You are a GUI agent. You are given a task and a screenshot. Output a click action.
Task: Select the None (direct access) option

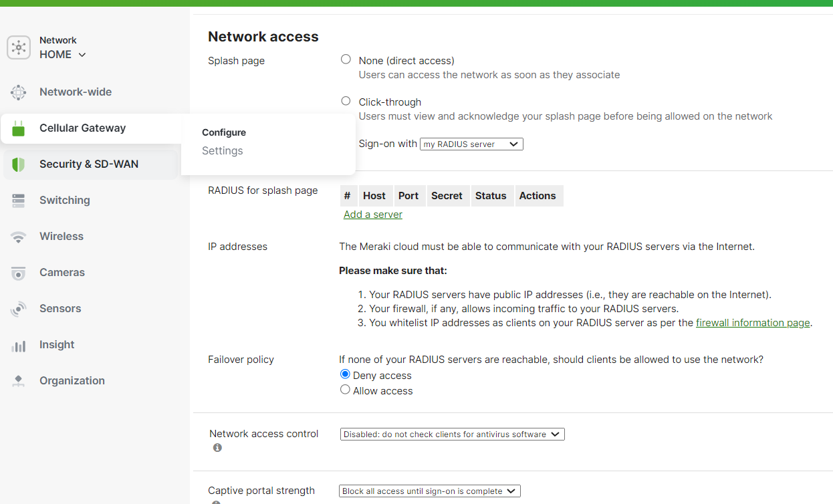[346, 59]
